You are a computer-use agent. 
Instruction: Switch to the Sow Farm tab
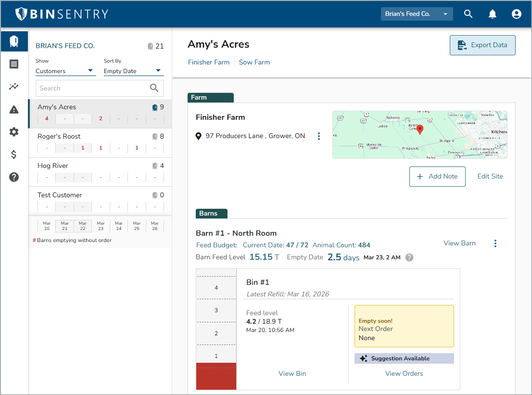point(254,62)
